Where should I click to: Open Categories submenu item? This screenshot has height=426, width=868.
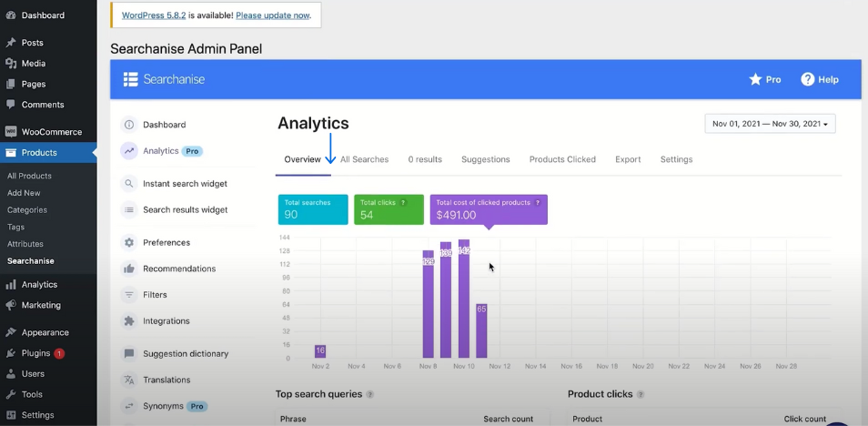click(27, 210)
